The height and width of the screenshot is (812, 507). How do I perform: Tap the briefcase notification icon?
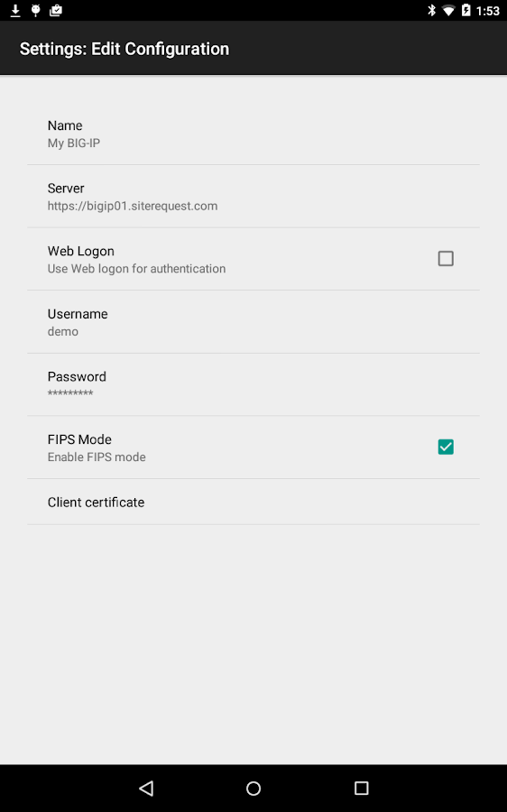coord(56,10)
